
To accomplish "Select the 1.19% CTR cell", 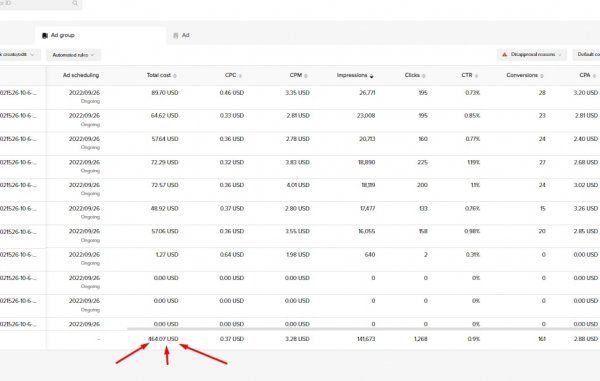I will (474, 162).
